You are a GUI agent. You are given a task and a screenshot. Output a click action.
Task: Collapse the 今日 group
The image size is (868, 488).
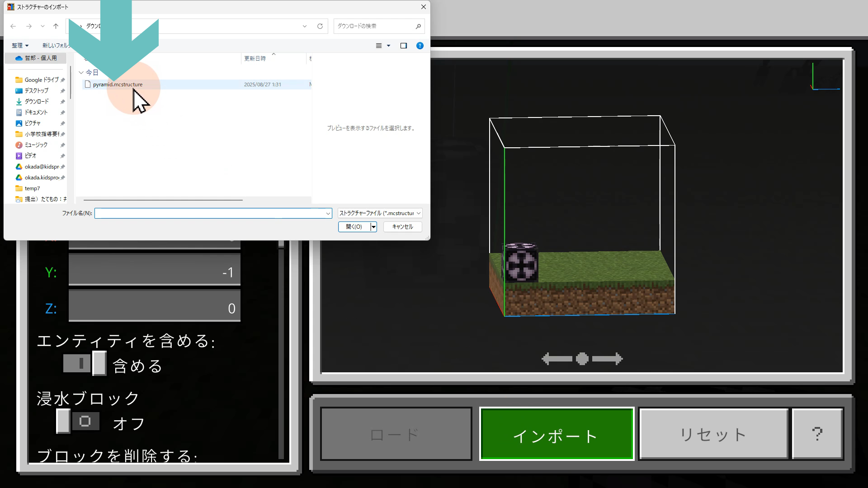point(81,72)
